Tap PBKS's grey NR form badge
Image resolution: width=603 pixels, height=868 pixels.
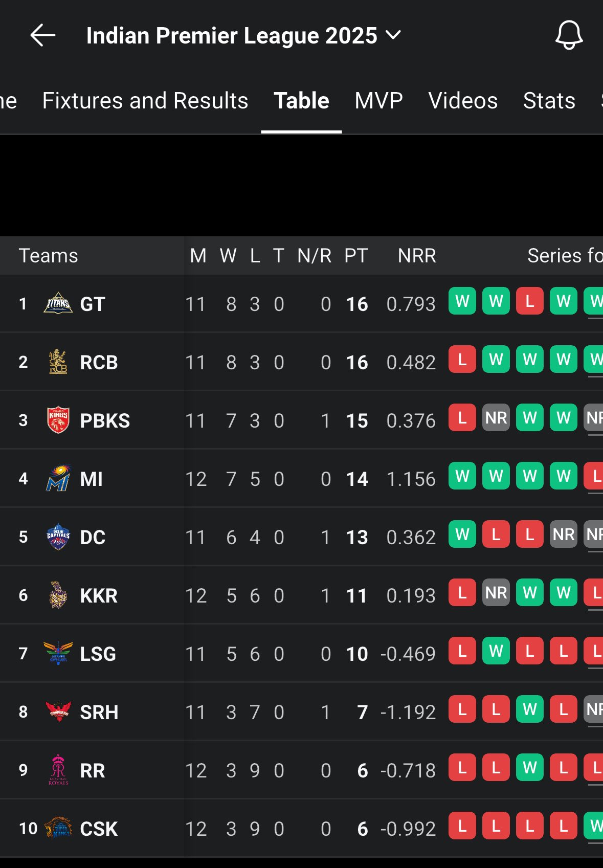tap(496, 418)
